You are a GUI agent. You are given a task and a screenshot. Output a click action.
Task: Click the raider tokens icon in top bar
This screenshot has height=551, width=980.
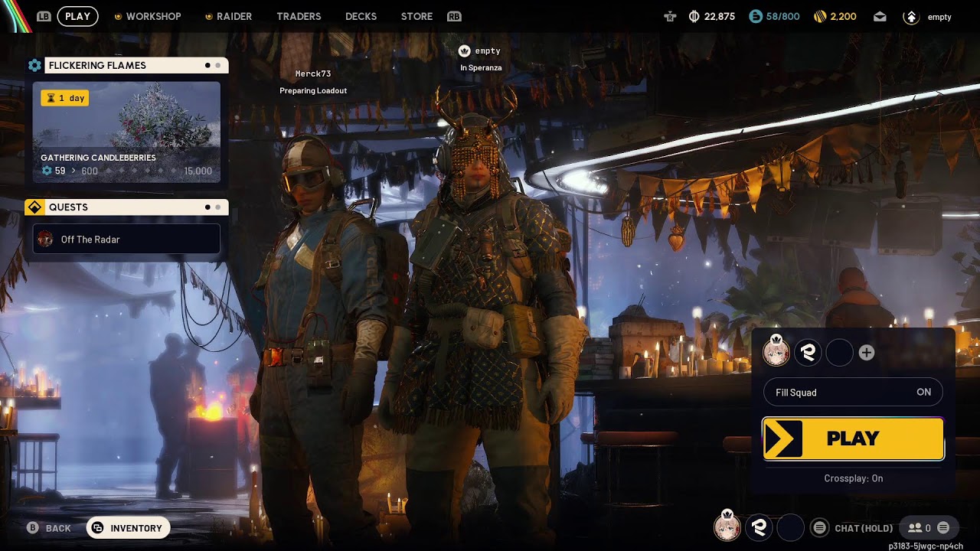[671, 16]
